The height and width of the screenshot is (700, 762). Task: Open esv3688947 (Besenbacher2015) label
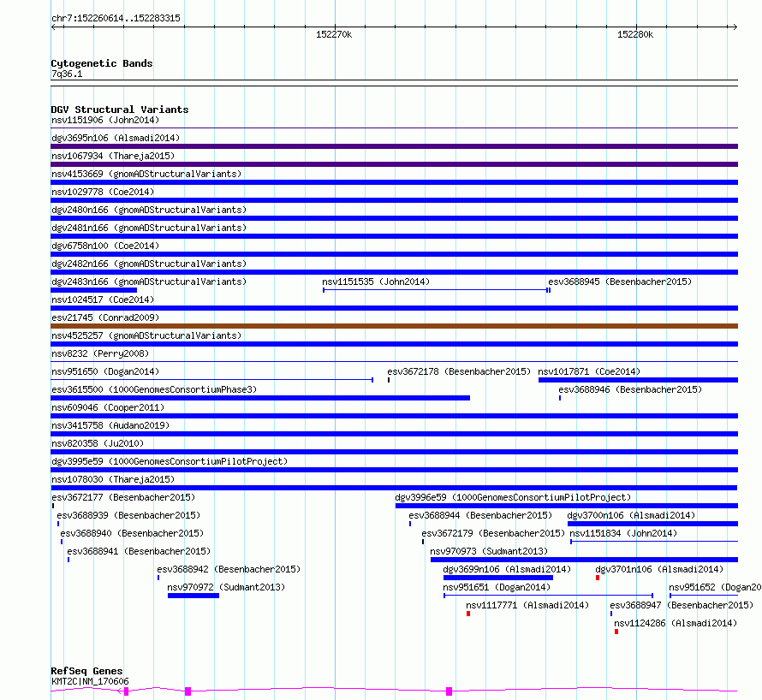tap(682, 605)
